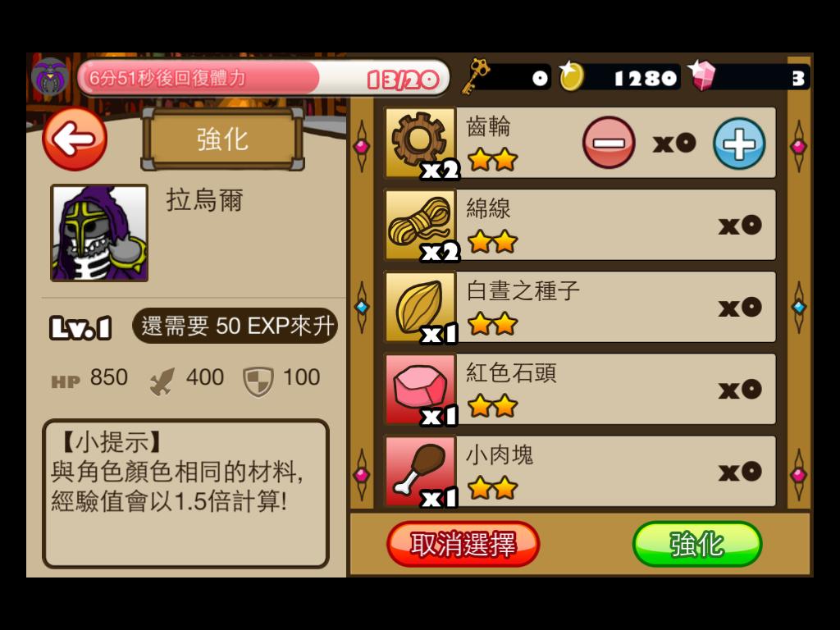Click the gold key icon
The height and width of the screenshot is (630, 840).
(x=476, y=76)
